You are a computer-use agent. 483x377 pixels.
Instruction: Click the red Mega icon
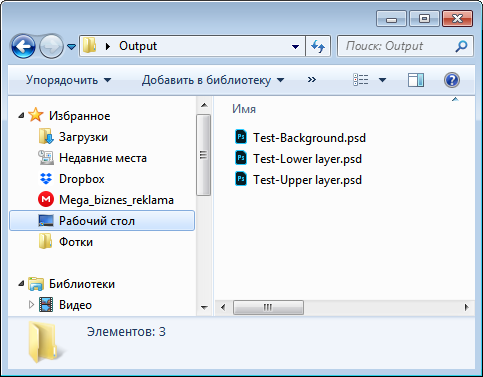pyautogui.click(x=46, y=200)
